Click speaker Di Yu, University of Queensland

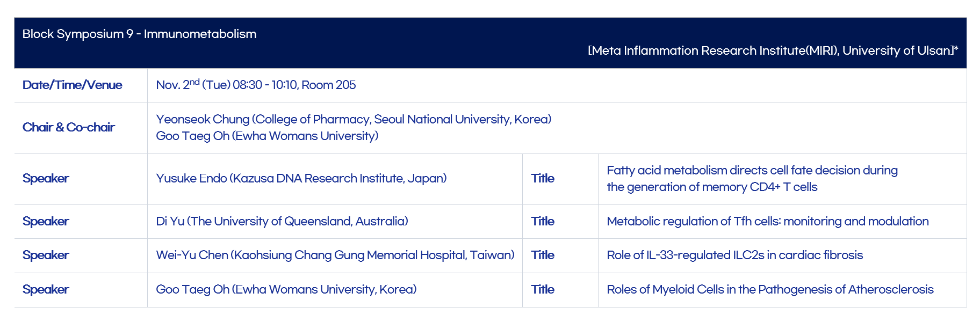point(282,221)
